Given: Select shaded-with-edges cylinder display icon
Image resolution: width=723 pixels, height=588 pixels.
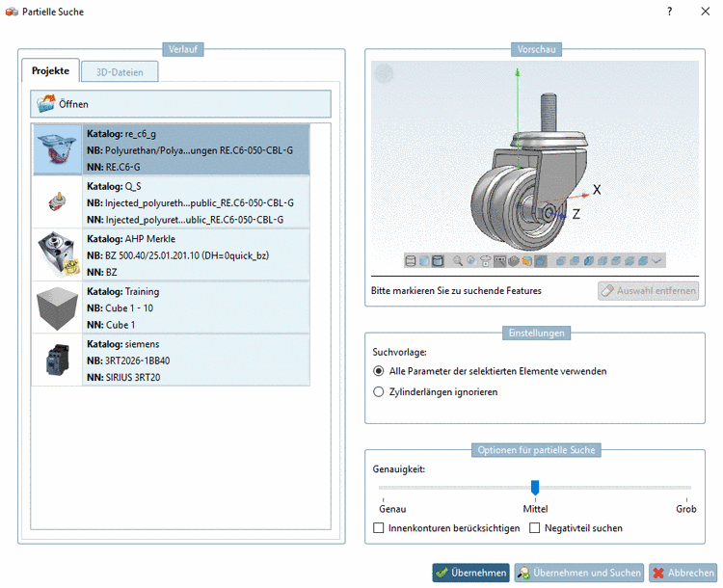Looking at the screenshot, I should pos(438,261).
